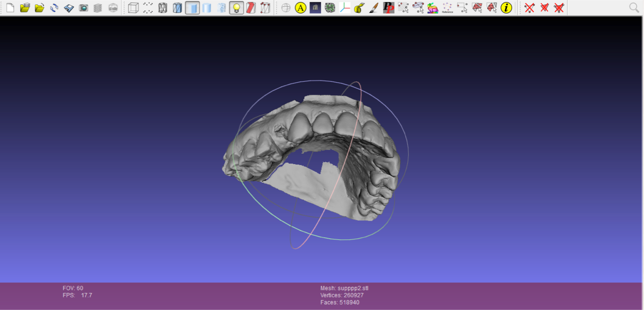Save the current mesh
The width and height of the screenshot is (644, 310).
click(69, 8)
